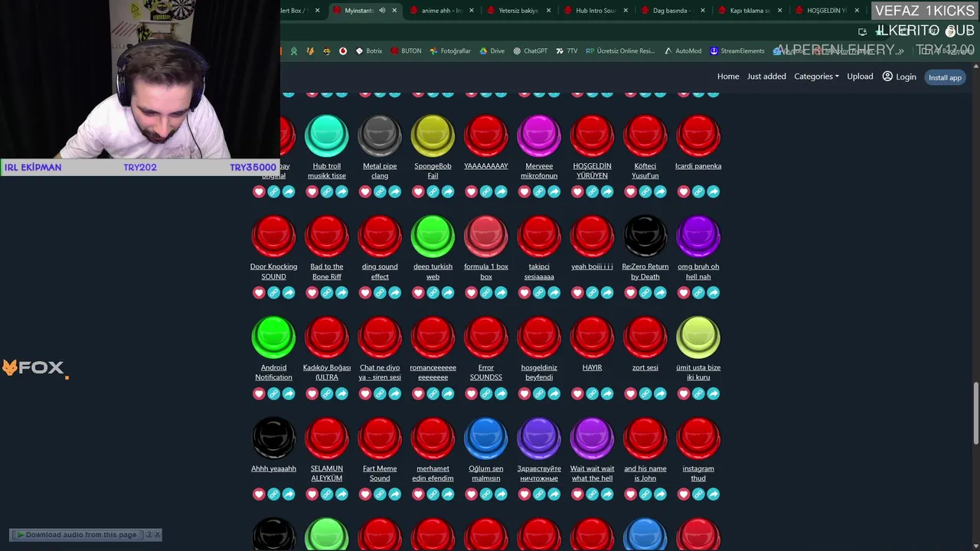Copy link for Hub troll musikk sound
Viewport: 980px width, 551px height.
[327, 192]
